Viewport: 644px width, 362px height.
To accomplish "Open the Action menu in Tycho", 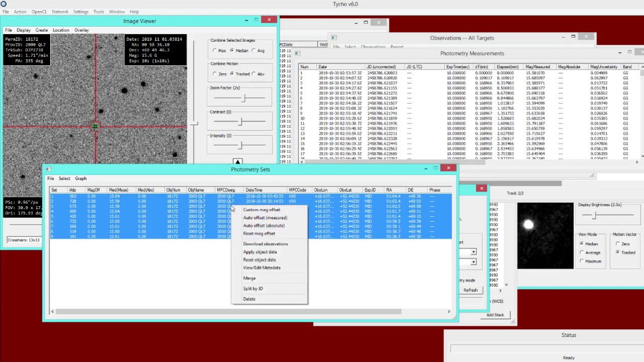I will (x=20, y=12).
